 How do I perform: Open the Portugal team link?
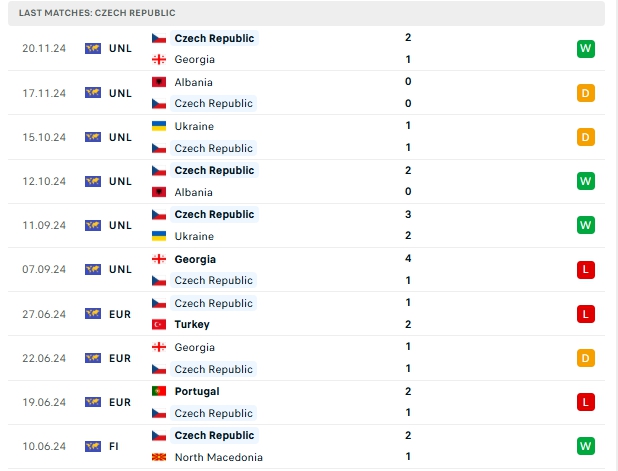pyautogui.click(x=197, y=391)
